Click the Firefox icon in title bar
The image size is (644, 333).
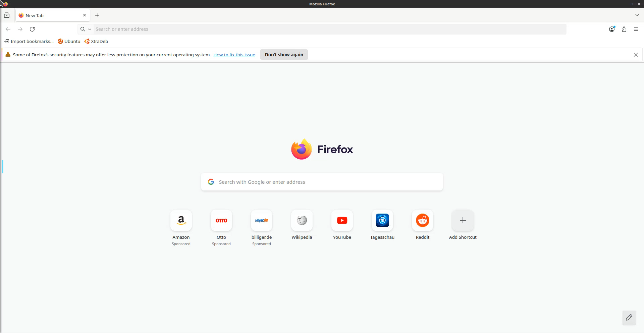click(5, 4)
